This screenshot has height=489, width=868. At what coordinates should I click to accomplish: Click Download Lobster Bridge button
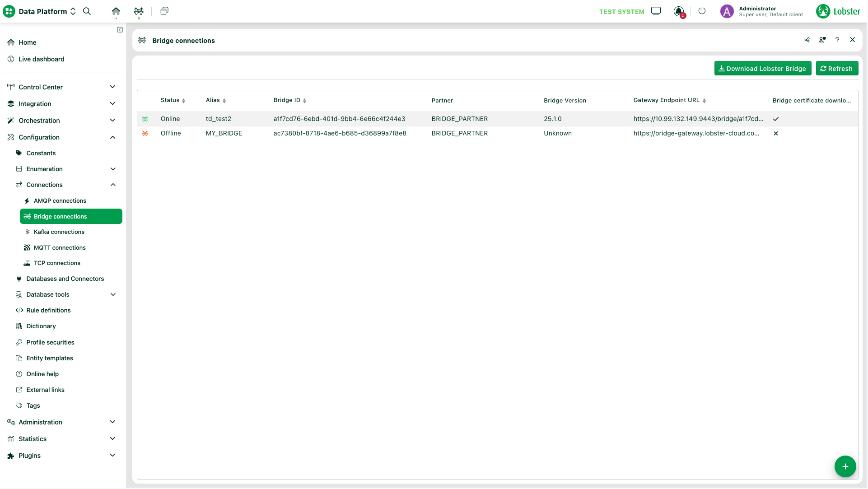tap(762, 69)
